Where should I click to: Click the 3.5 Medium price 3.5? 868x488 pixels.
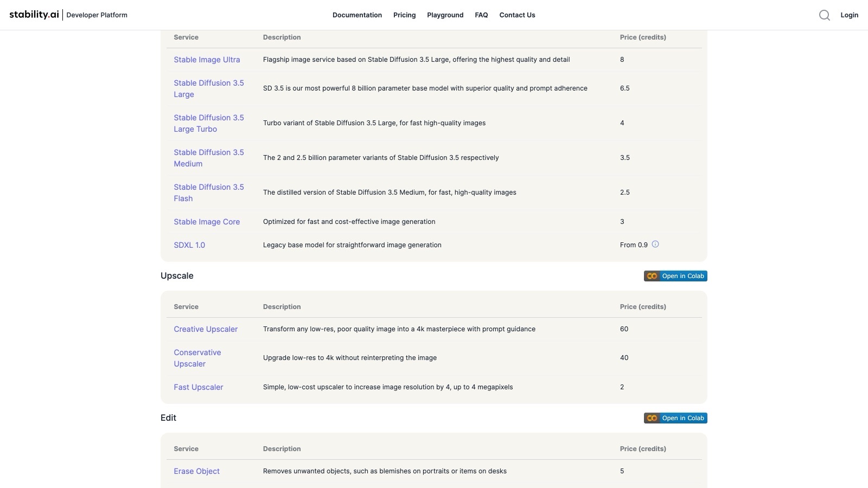[625, 158]
